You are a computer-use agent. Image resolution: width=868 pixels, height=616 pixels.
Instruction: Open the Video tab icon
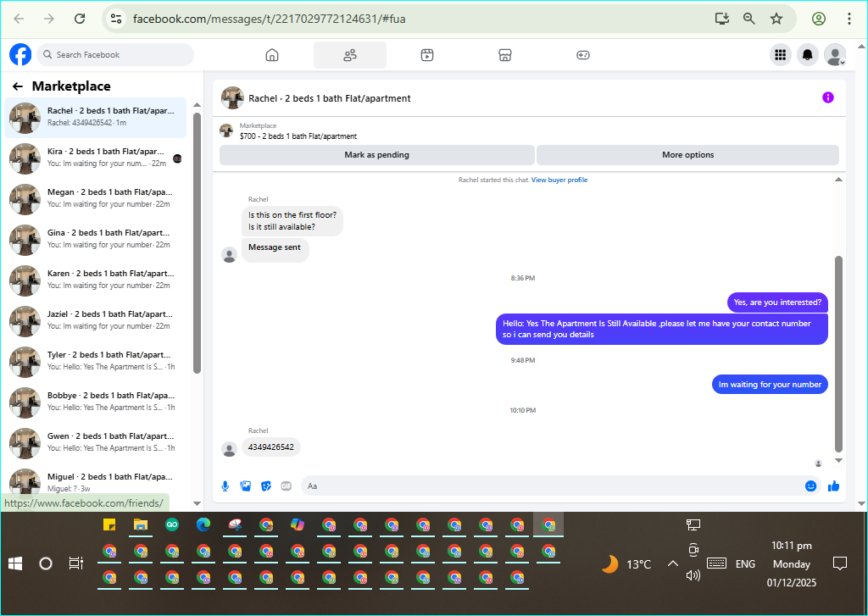[x=427, y=55]
